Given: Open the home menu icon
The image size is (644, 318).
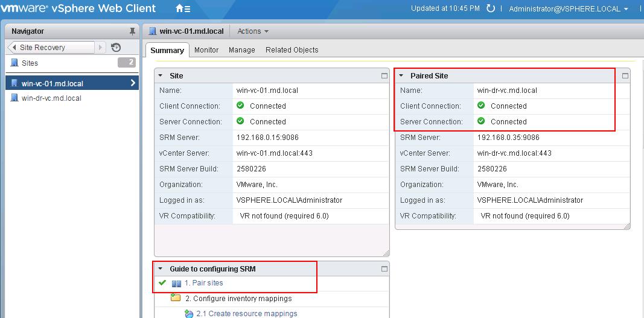Looking at the screenshot, I should pos(183,8).
